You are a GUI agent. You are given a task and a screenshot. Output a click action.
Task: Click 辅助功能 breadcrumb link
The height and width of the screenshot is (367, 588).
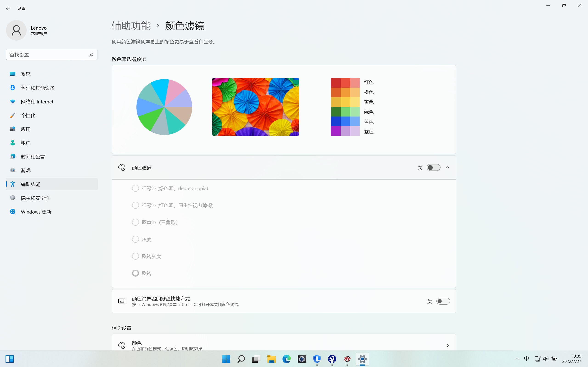coord(131,26)
